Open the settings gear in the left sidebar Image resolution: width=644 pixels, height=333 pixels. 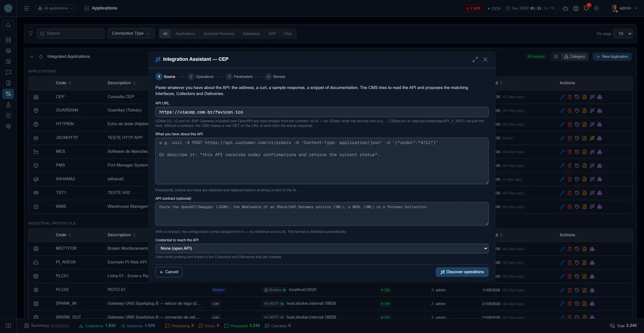8,126
